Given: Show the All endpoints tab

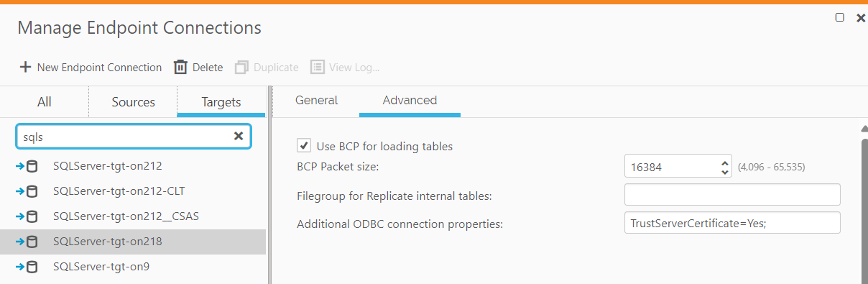Looking at the screenshot, I should click(44, 102).
